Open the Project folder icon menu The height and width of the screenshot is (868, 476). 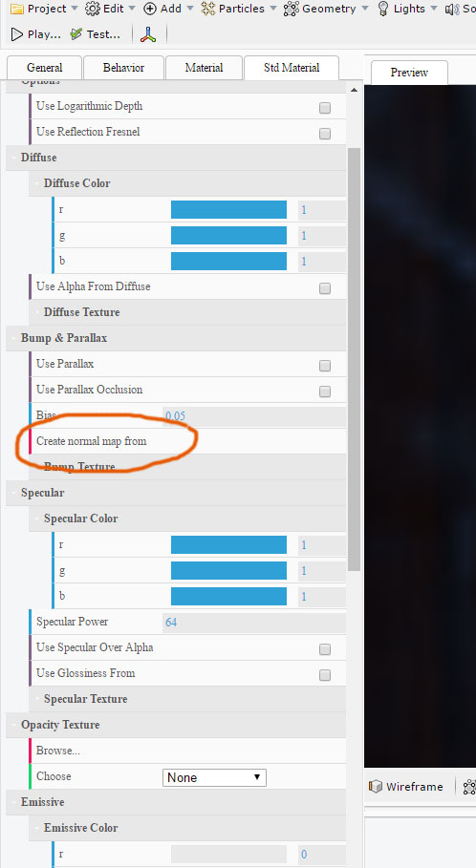(x=17, y=9)
